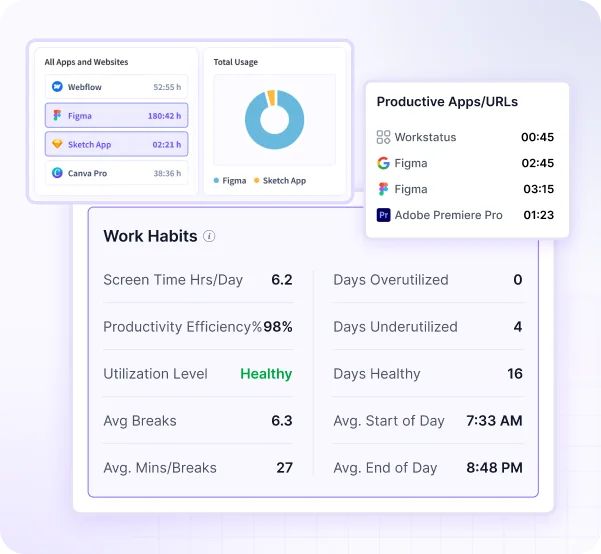Image resolution: width=601 pixels, height=554 pixels.
Task: Click the Canva Pro icon
Action: click(57, 173)
